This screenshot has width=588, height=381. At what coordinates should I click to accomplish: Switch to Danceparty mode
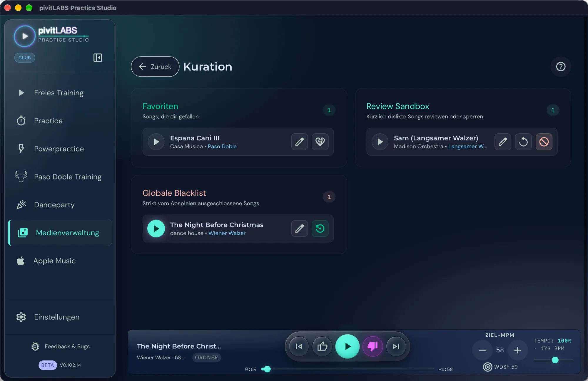(x=60, y=205)
